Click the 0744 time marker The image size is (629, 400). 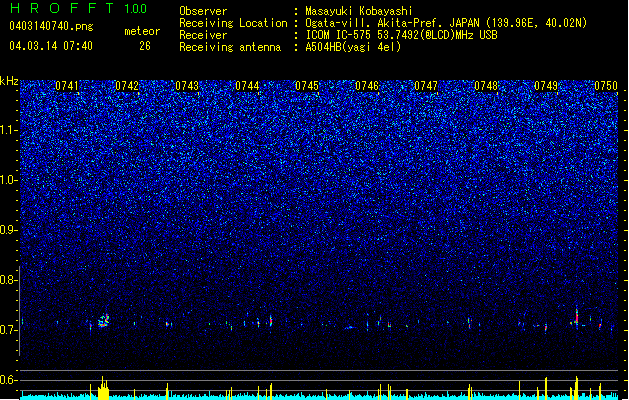click(x=247, y=86)
